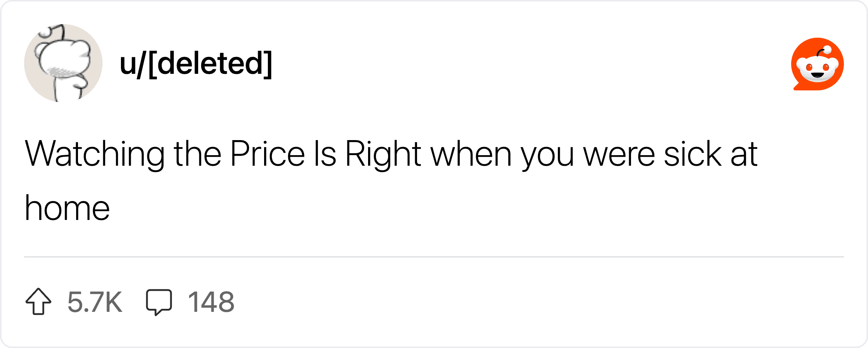Click the word "home" on the second line
Viewport: 868px width, 348px height.
pyautogui.click(x=67, y=208)
